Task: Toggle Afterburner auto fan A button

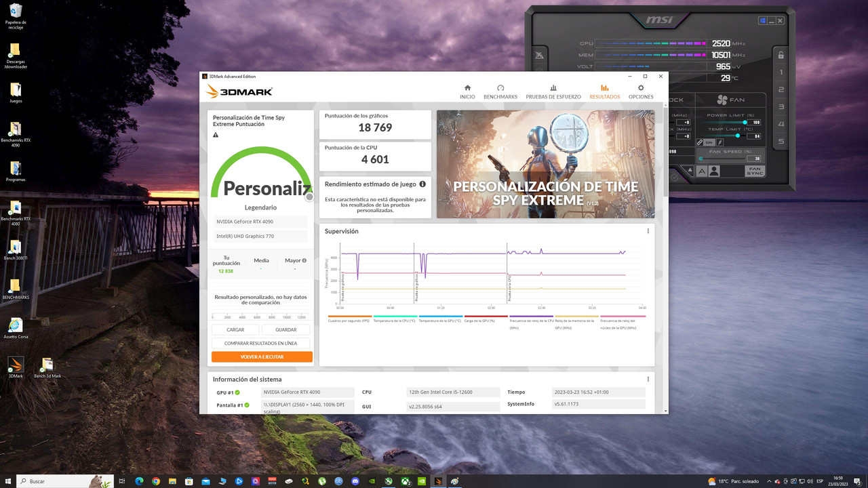Action: pyautogui.click(x=702, y=171)
